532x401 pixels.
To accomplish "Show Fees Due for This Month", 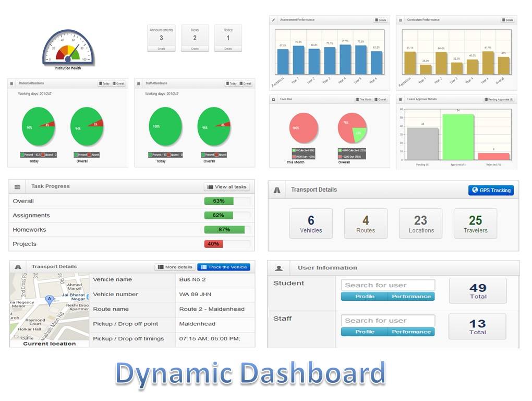I will [364, 100].
